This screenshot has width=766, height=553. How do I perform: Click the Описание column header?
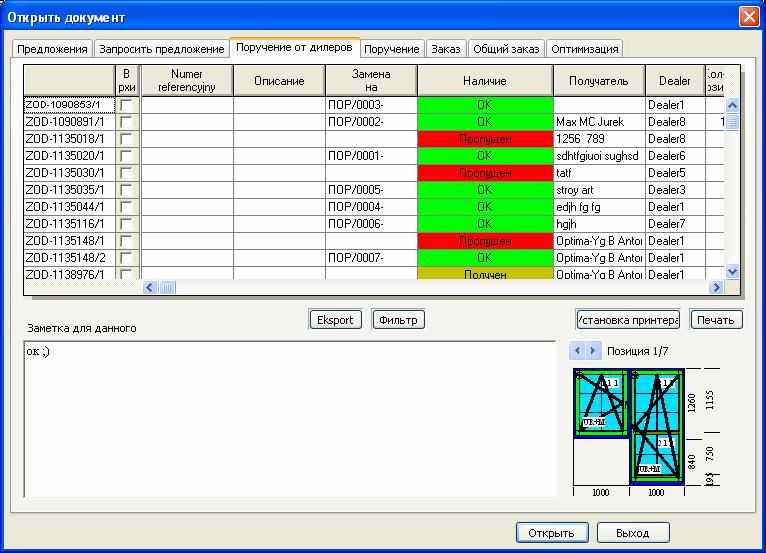click(279, 81)
